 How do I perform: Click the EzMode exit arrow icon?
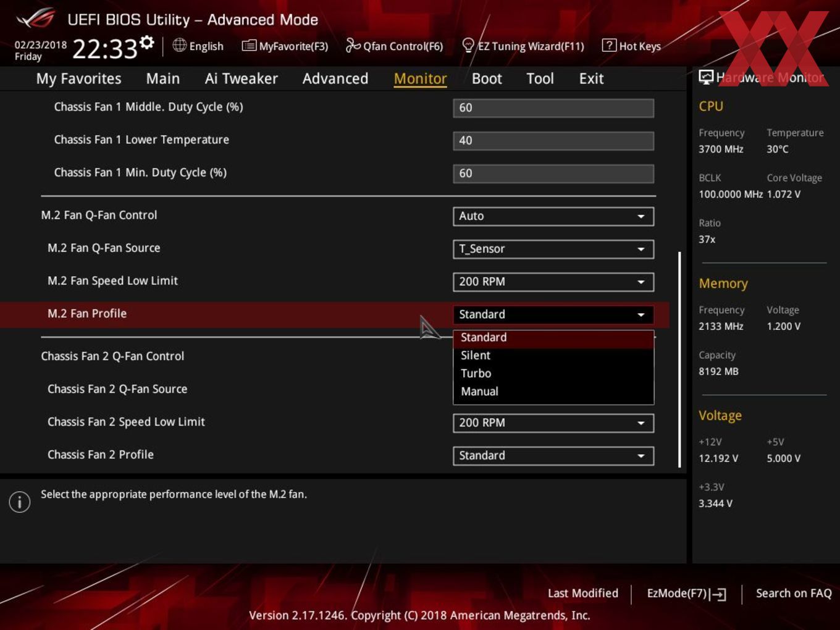pos(718,594)
